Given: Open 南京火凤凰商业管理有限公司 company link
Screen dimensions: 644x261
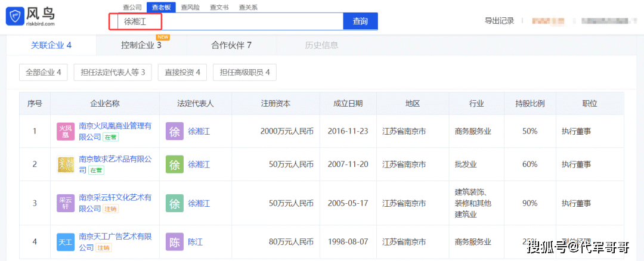Looking at the screenshot, I should pyautogui.click(x=115, y=126).
